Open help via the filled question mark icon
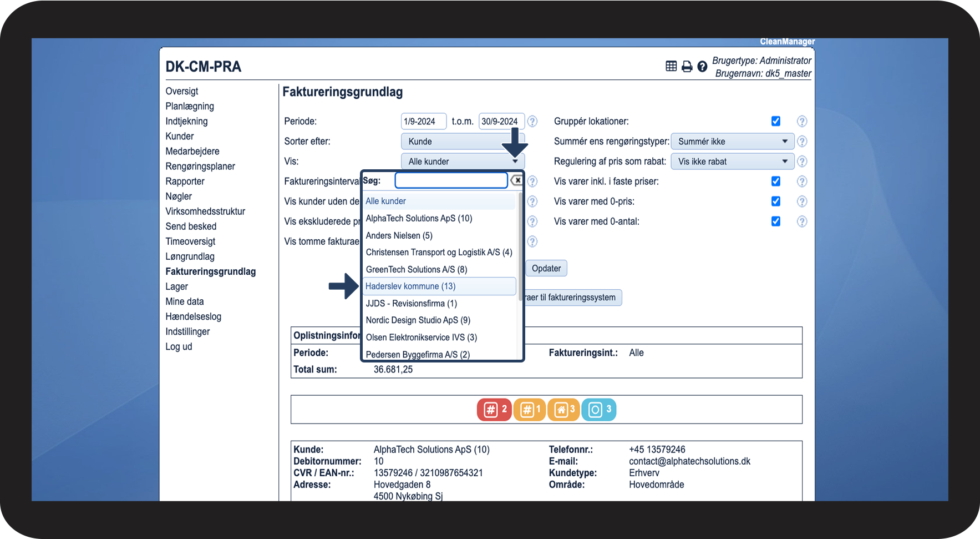 pyautogui.click(x=702, y=67)
